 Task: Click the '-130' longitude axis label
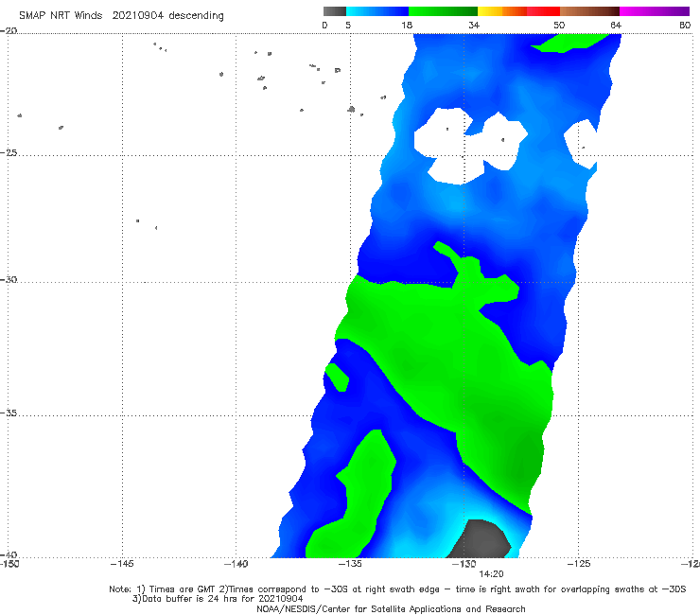[464, 564]
